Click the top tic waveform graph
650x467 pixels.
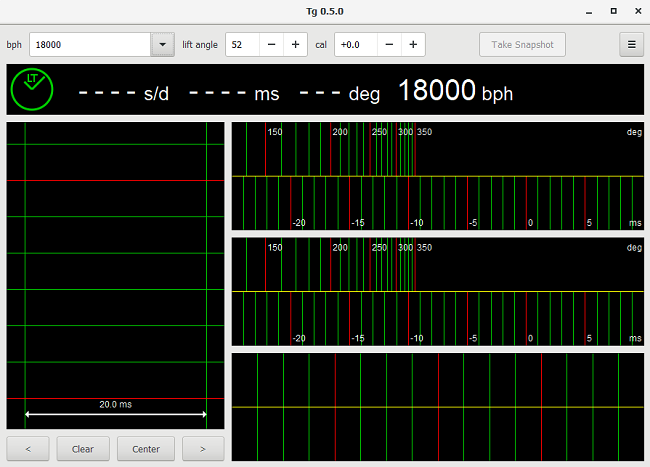437,176
